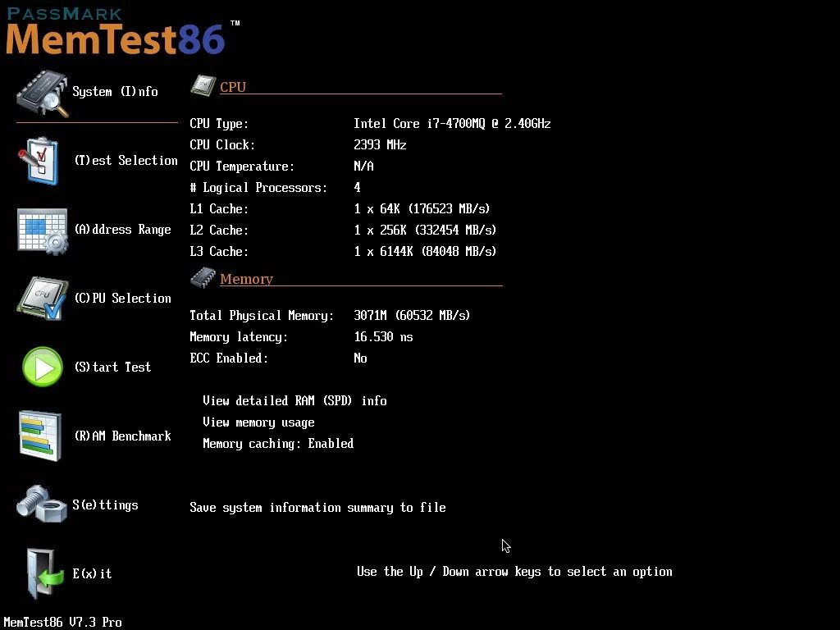Open the CPU Selection processor icon
The height and width of the screenshot is (630, 840).
(x=43, y=298)
